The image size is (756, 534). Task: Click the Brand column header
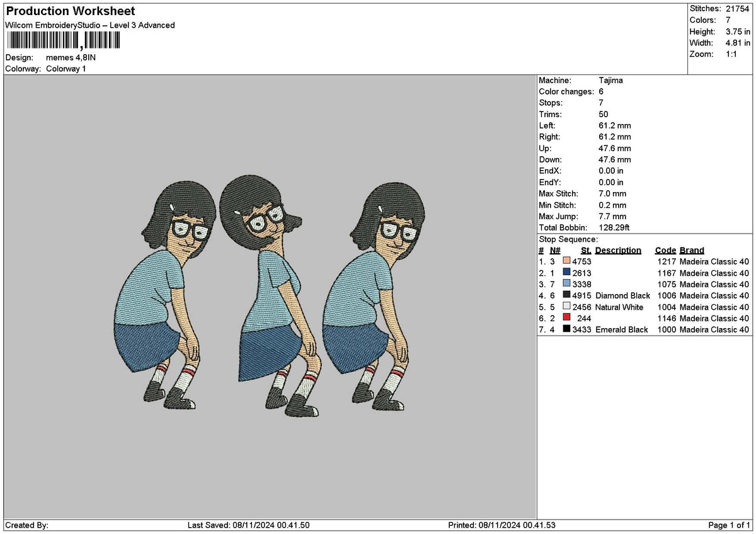tap(692, 251)
